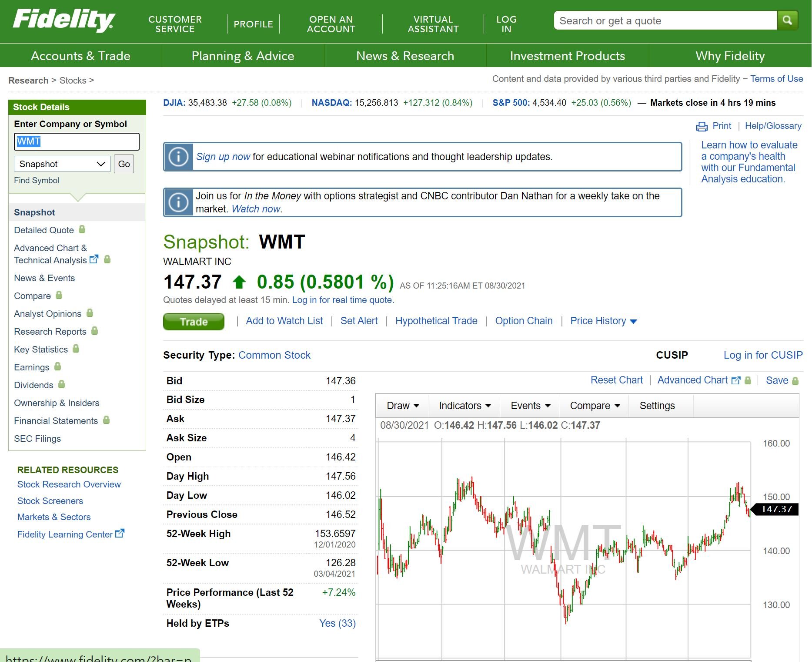
Task: Click Research breadcrumb
Action: 28,80
